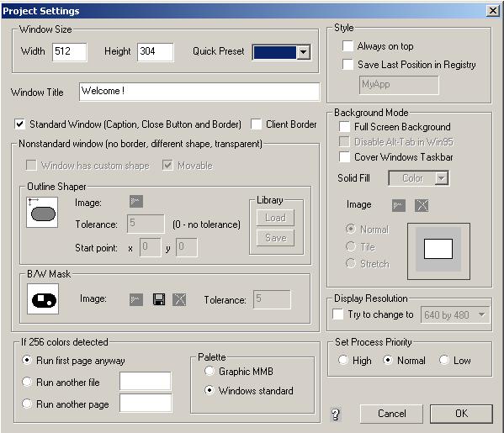
Task: Choose the Graphic MMB palette option
Action: [x=210, y=371]
